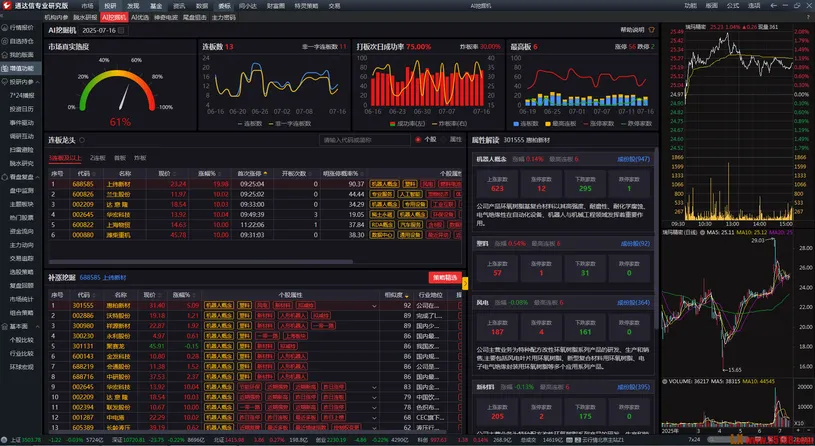The height and width of the screenshot is (446, 815).
Task: Open the 投研 top menu
Action: 110,6
